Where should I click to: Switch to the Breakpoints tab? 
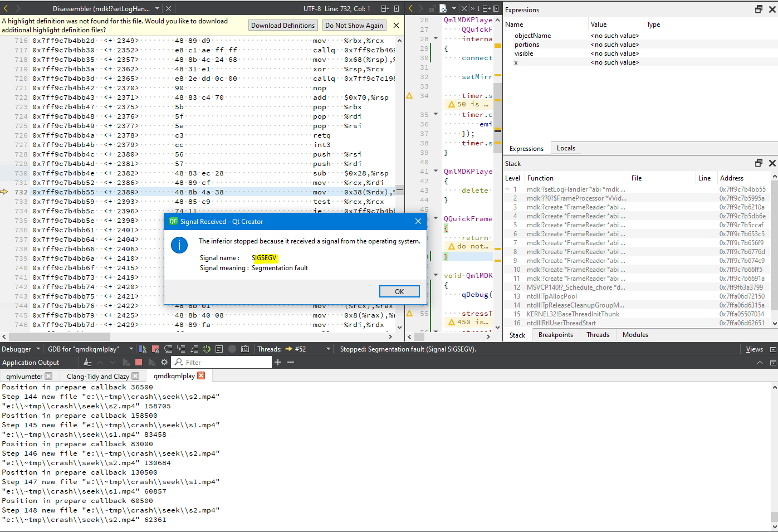pyautogui.click(x=555, y=335)
